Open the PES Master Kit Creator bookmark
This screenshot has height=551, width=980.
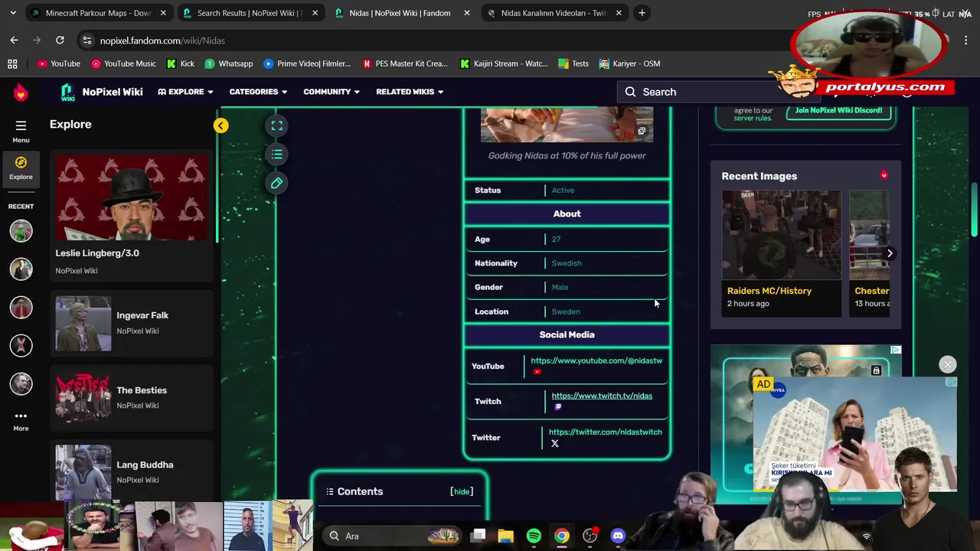(x=405, y=64)
